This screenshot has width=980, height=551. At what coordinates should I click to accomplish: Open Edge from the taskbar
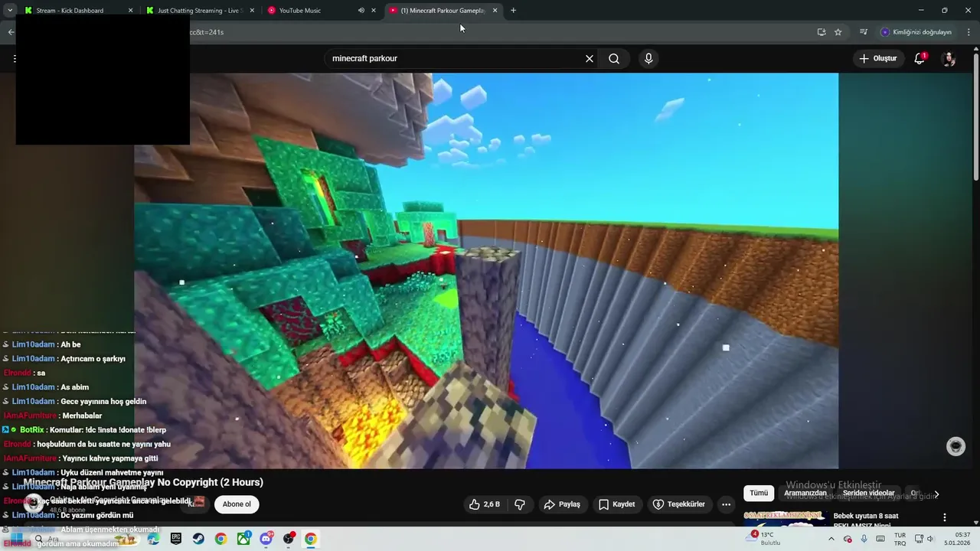154,539
